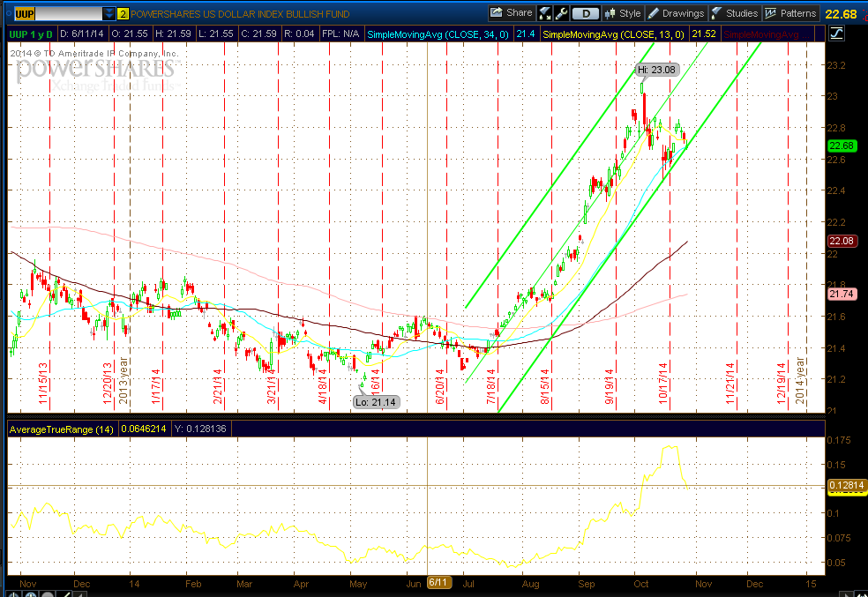The height and width of the screenshot is (597, 868).
Task: Click the L: 21.55 low value in header
Action: [216, 34]
